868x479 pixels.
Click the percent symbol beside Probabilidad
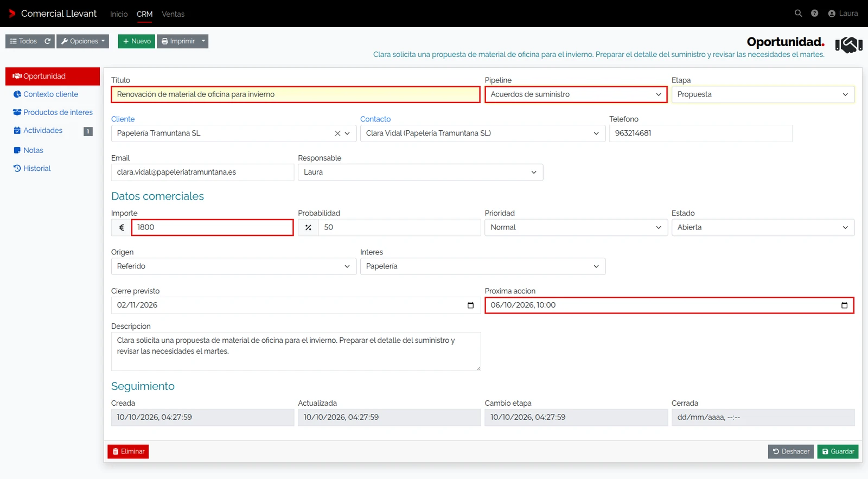tap(308, 227)
